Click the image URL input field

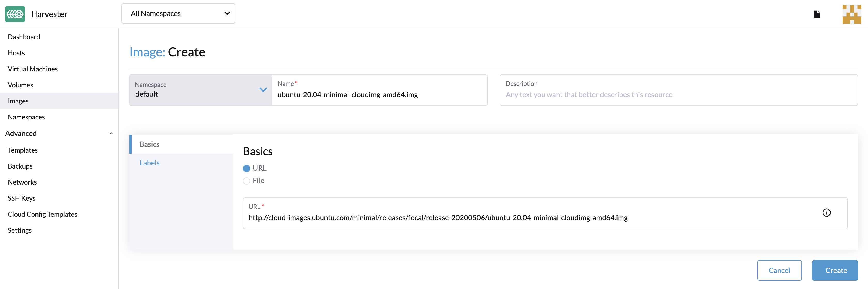click(545, 213)
